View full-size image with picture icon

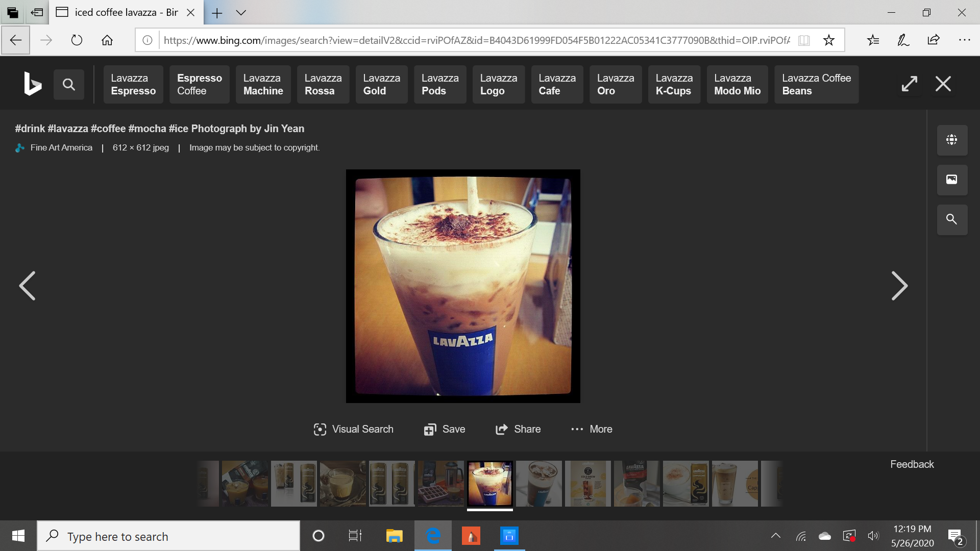pos(951,180)
